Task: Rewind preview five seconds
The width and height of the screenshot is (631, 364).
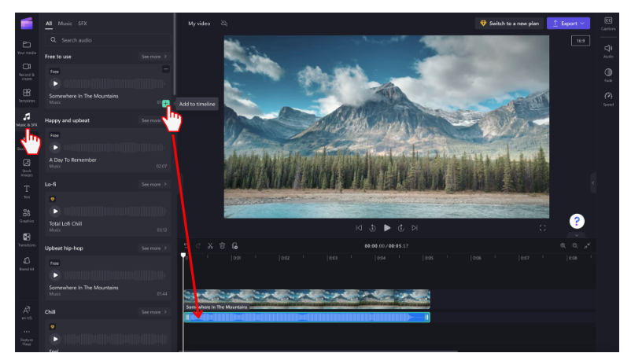Action: tap(373, 228)
